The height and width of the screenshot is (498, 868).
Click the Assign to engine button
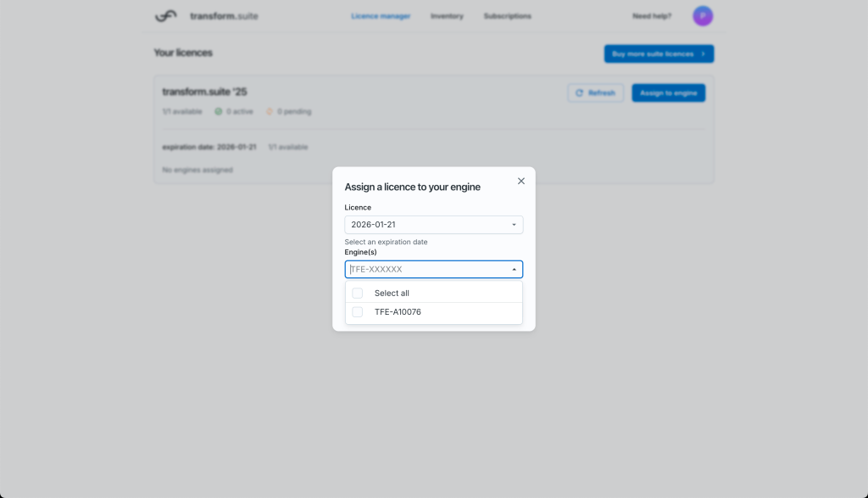click(668, 93)
